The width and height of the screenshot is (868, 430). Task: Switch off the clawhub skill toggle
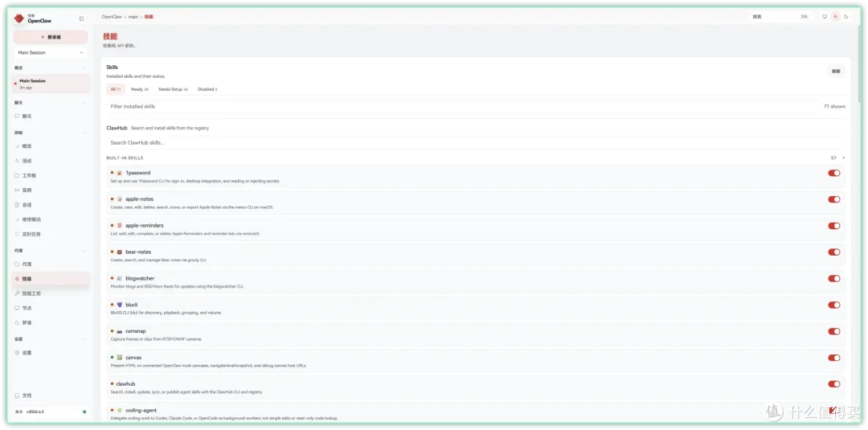click(x=833, y=384)
